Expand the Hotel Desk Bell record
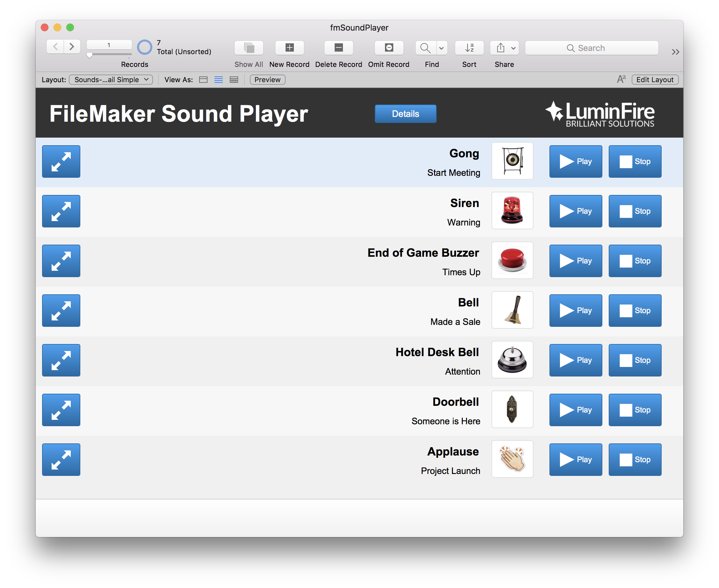 [x=60, y=360]
